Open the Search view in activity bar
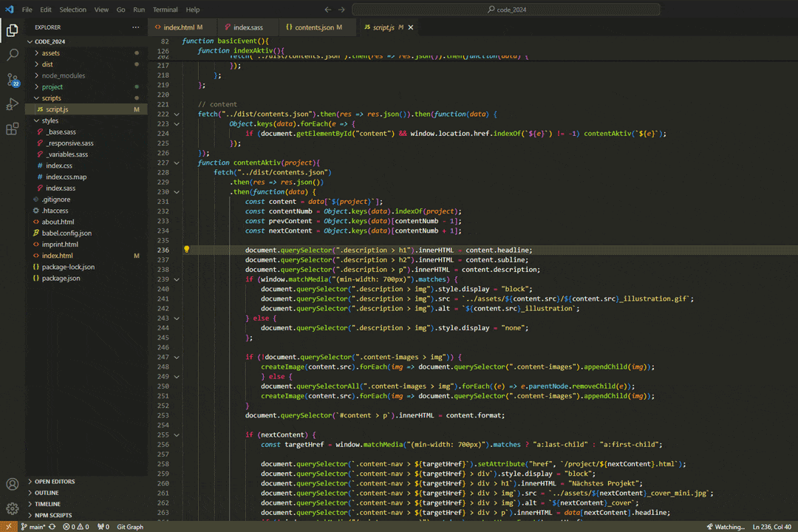 (x=13, y=55)
